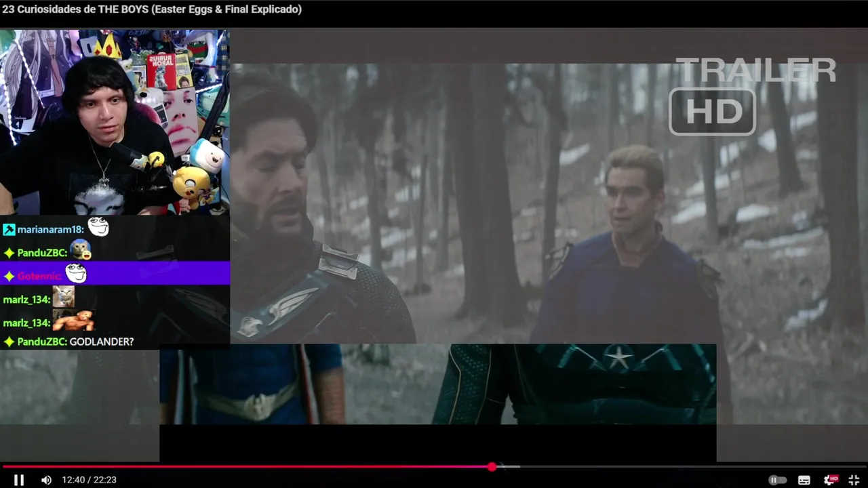868x488 pixels.
Task: Pause the video playback
Action: [19, 480]
